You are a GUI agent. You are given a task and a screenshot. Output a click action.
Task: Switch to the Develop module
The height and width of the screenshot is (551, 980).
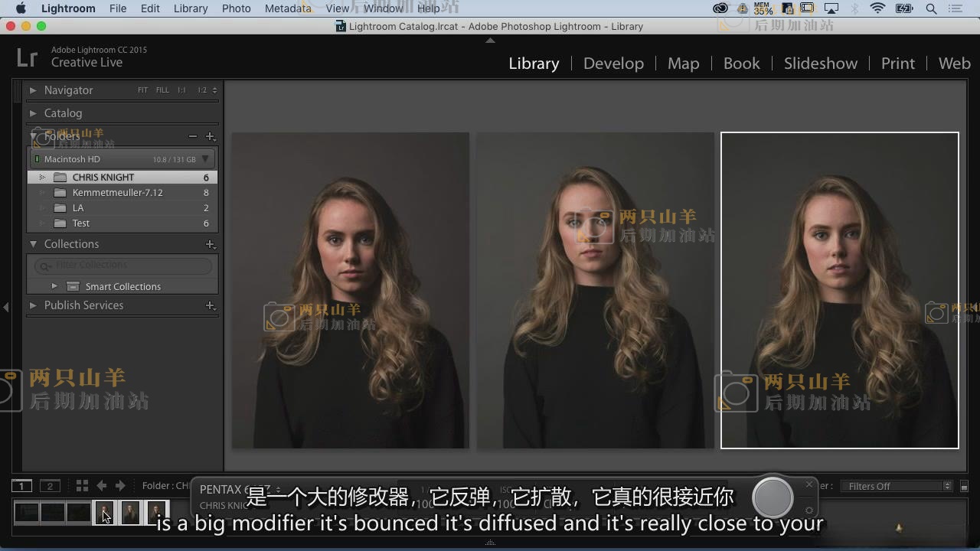pyautogui.click(x=613, y=64)
